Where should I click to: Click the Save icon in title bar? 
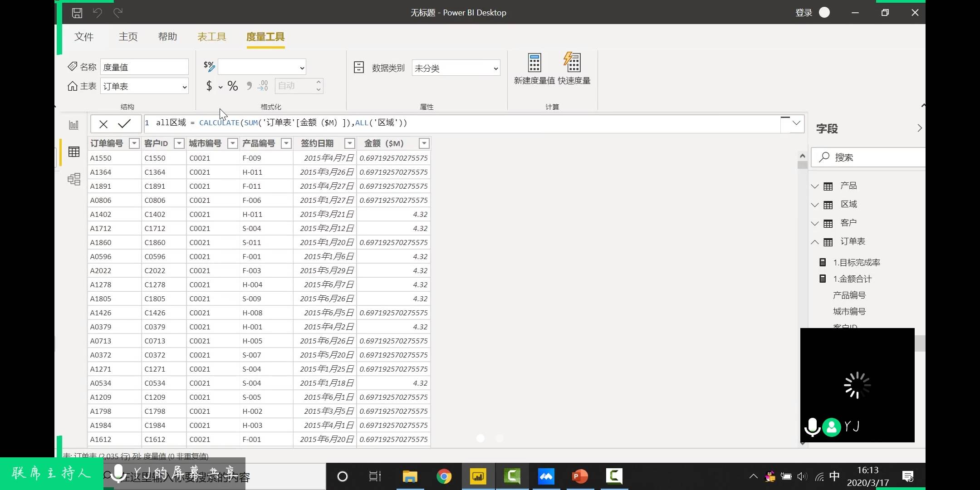coord(77,13)
